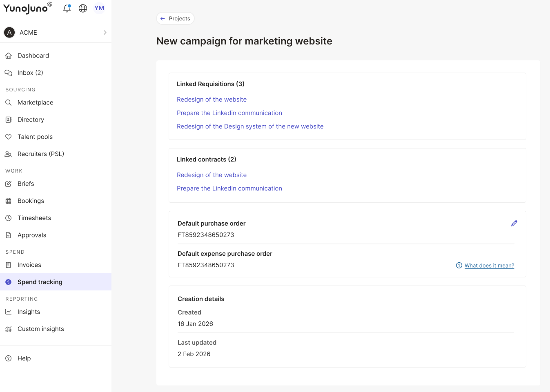Open linked contract "Prepare the Linkedin communication"
Screen dimensions: 550x392
229,188
